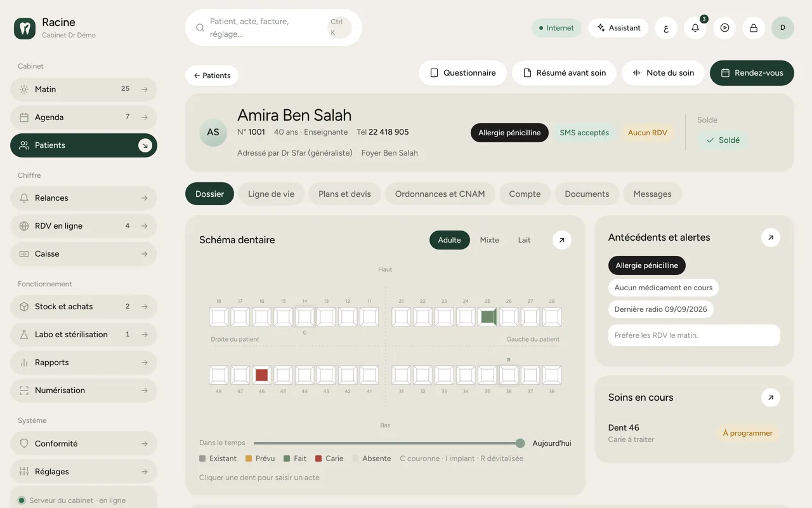Go back to Patients list
The height and width of the screenshot is (508, 812).
point(212,76)
